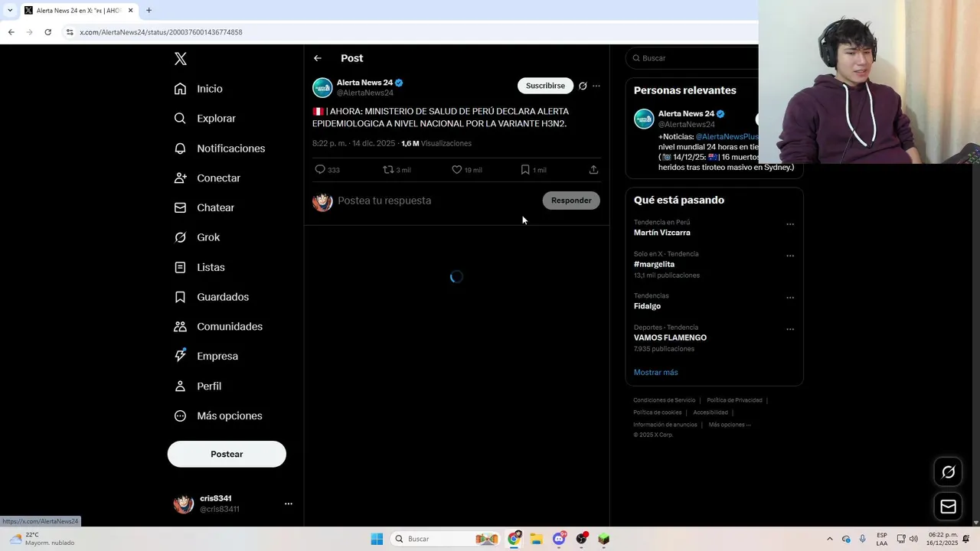Open Guardados bookmarks
This screenshot has height=551, width=980.
(x=211, y=297)
